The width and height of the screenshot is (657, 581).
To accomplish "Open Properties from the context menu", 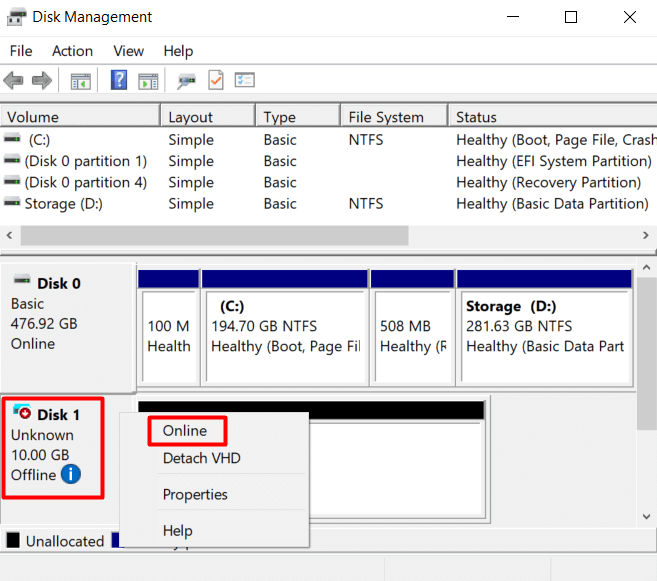I will (x=195, y=494).
